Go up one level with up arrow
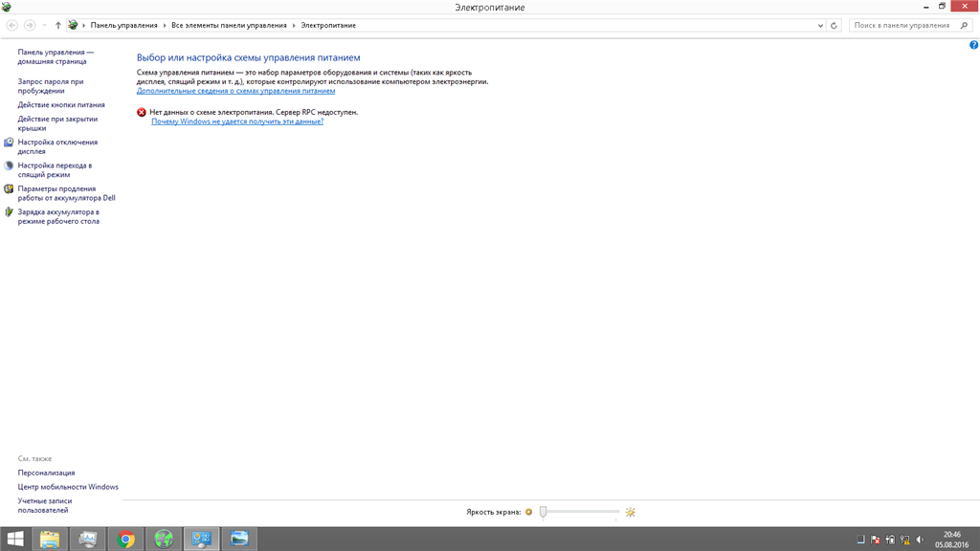This screenshot has height=551, width=980. pyautogui.click(x=58, y=26)
